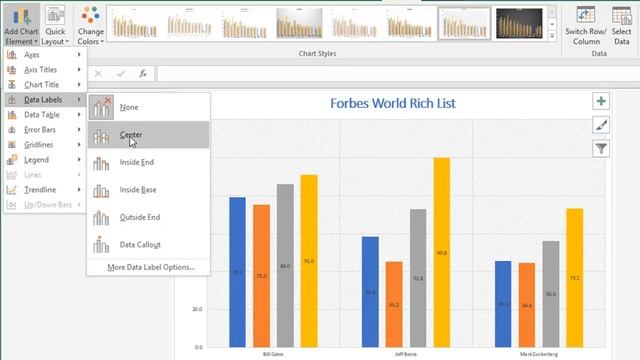Choose Center data label option
The image size is (640, 360).
coord(149,135)
